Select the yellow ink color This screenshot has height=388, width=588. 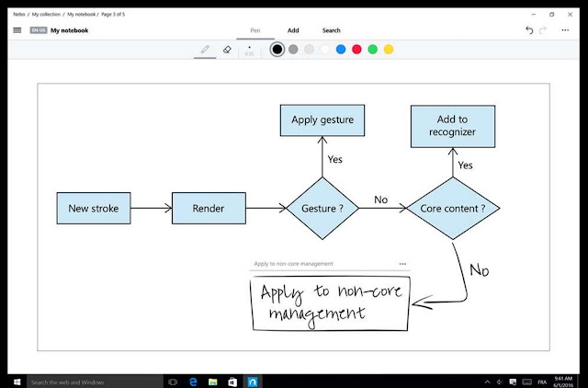(x=389, y=50)
